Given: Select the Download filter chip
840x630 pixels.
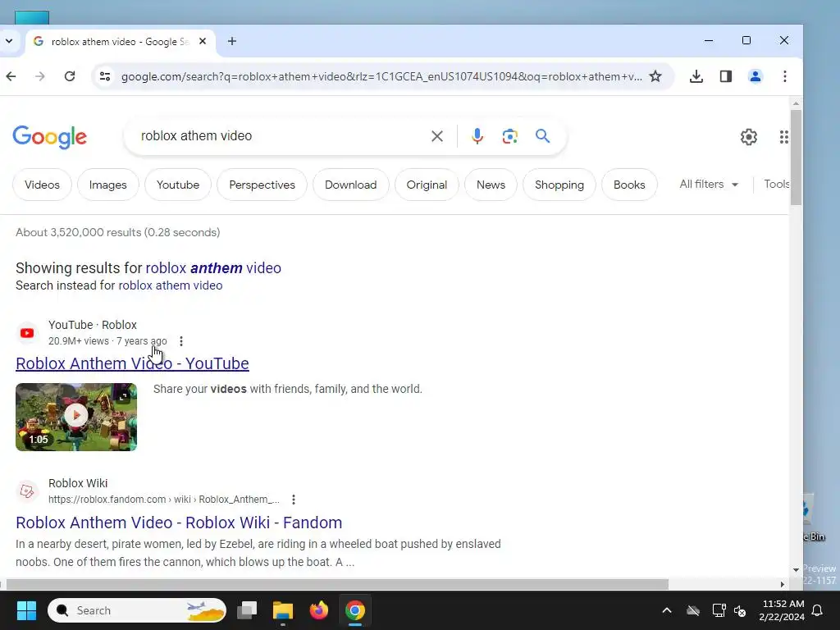Looking at the screenshot, I should pos(350,185).
